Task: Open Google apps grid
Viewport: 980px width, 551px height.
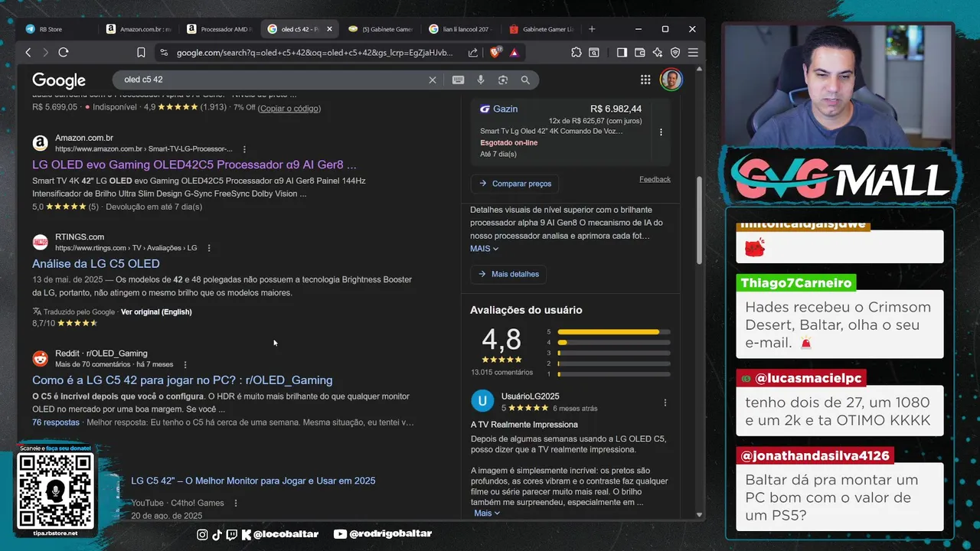Action: 645,80
